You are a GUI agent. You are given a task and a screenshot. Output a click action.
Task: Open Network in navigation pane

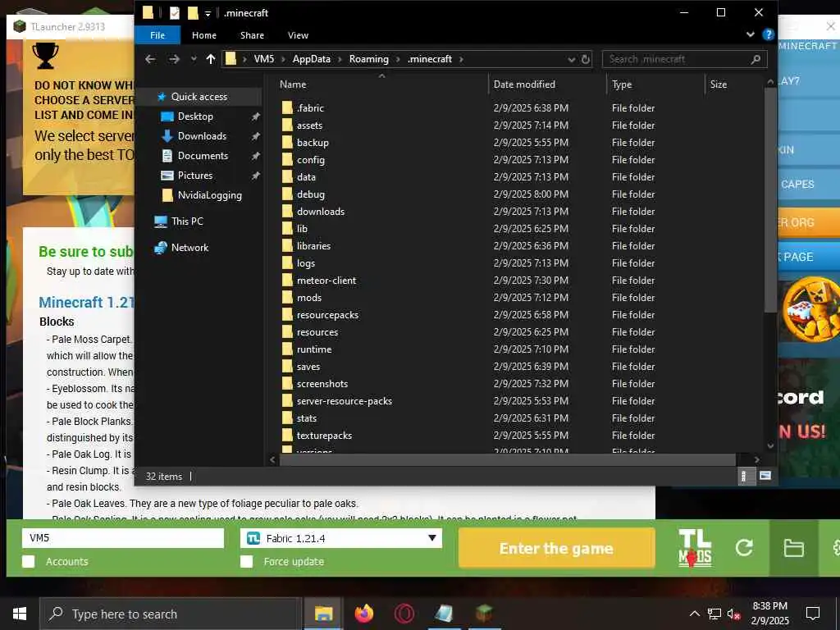tap(189, 248)
